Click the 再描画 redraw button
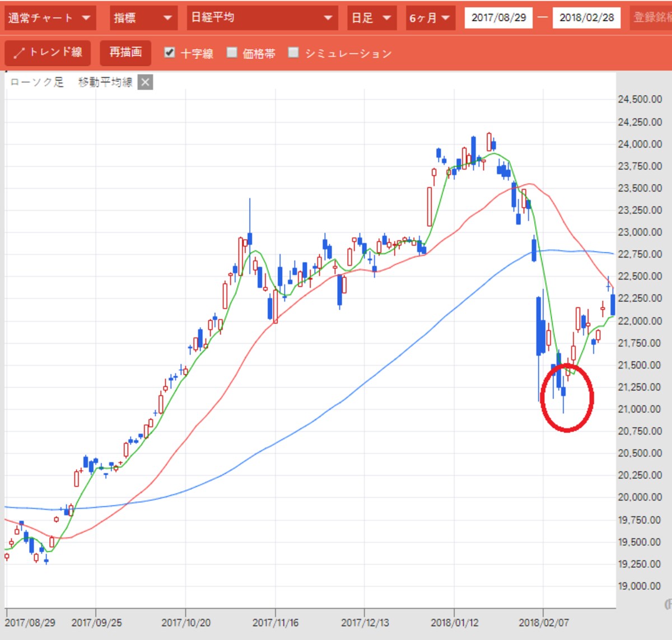Image resolution: width=672 pixels, height=640 pixels. pyautogui.click(x=125, y=53)
